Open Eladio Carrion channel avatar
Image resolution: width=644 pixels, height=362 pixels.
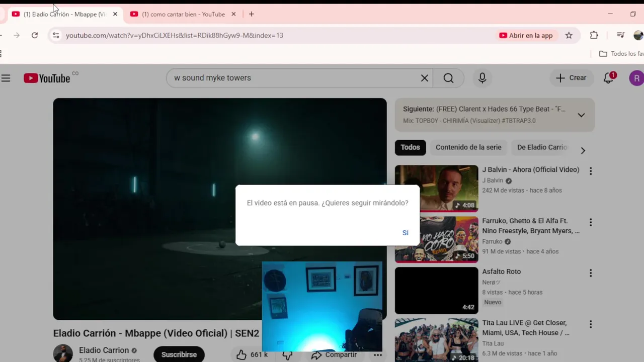pos(63,353)
